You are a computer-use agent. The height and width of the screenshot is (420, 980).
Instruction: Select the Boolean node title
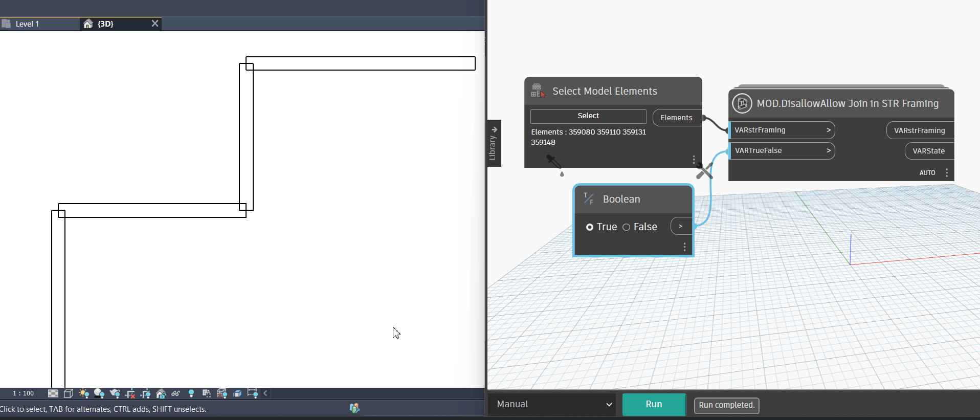pos(621,200)
